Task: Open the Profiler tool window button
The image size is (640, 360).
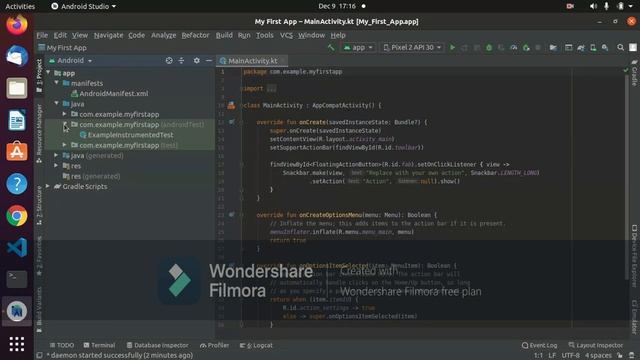Action: pyautogui.click(x=214, y=345)
